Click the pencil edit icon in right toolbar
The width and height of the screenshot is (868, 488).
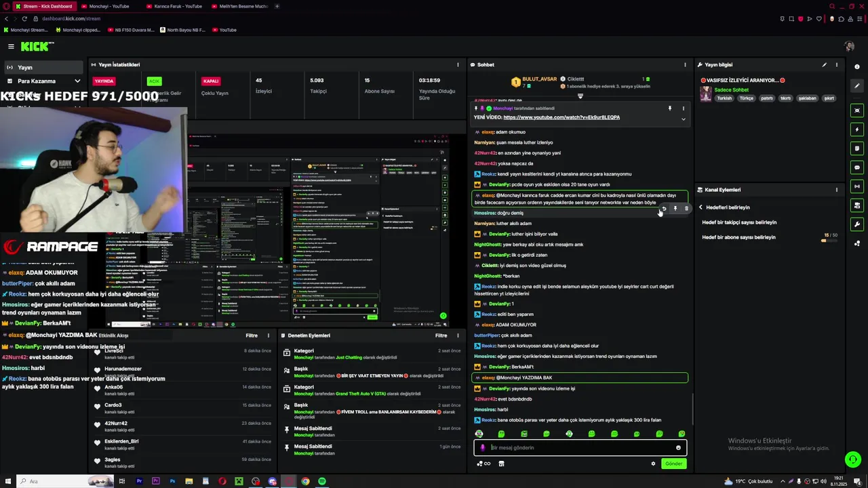point(857,85)
